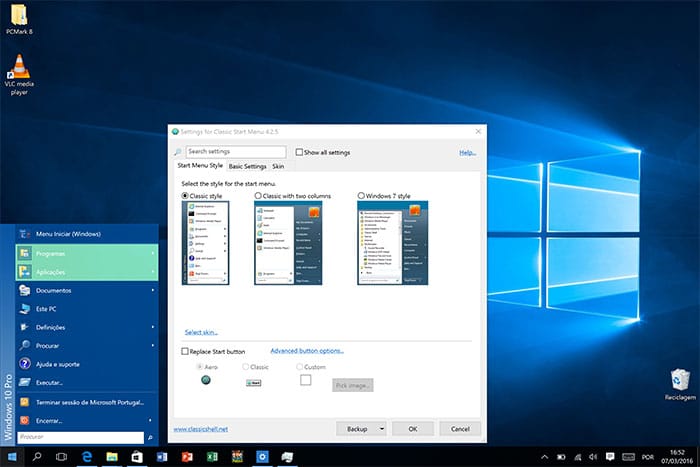
Task: Click the Windows 7 style preview thumbnail
Action: [x=392, y=243]
